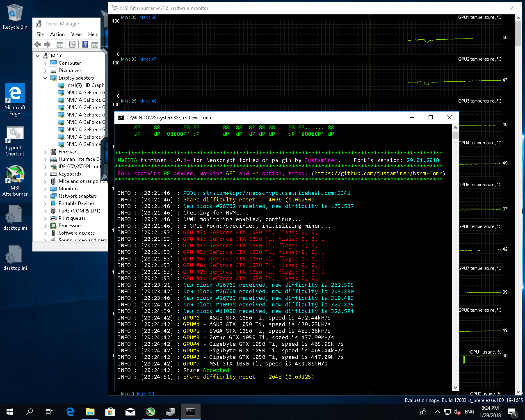The image size is (525, 420).
Task: Click the MSI Afterburner hardware monitor title icon
Action: pos(115,8)
